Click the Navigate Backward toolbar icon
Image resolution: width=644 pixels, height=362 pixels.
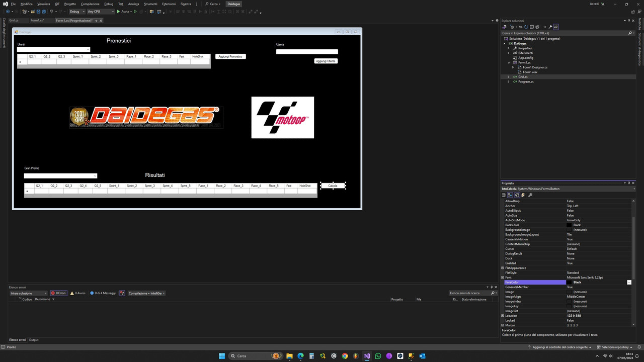(8, 12)
